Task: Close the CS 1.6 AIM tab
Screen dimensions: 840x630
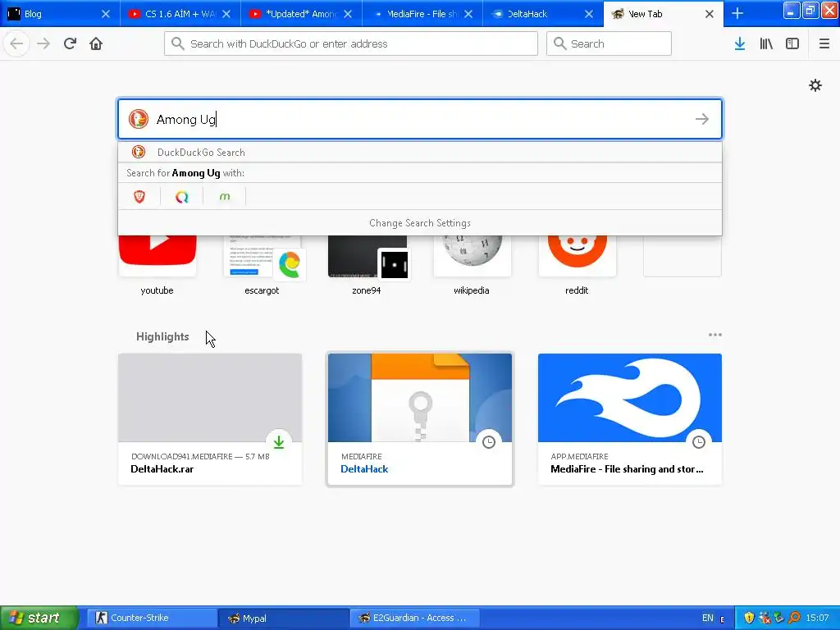Action: point(226,14)
